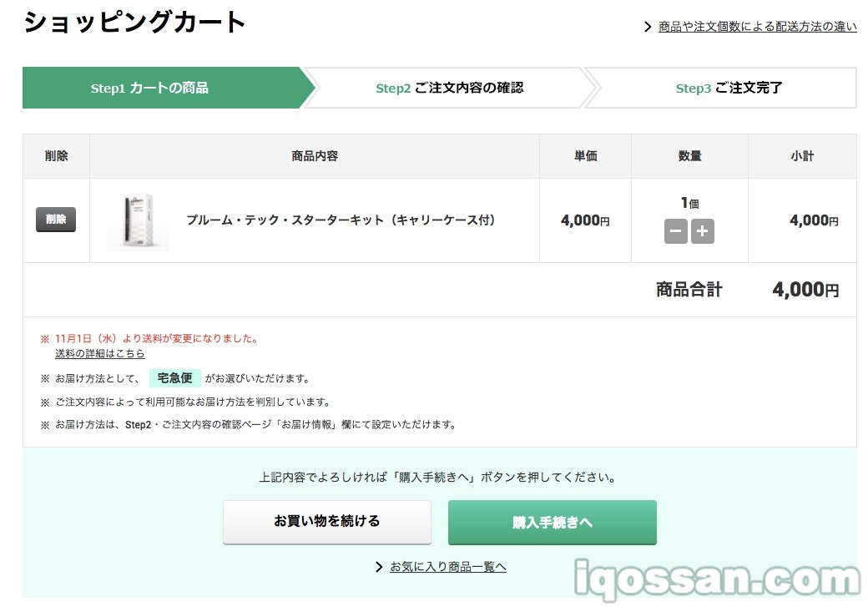Click subtotal 4,000円 in 小計 column

814,220
